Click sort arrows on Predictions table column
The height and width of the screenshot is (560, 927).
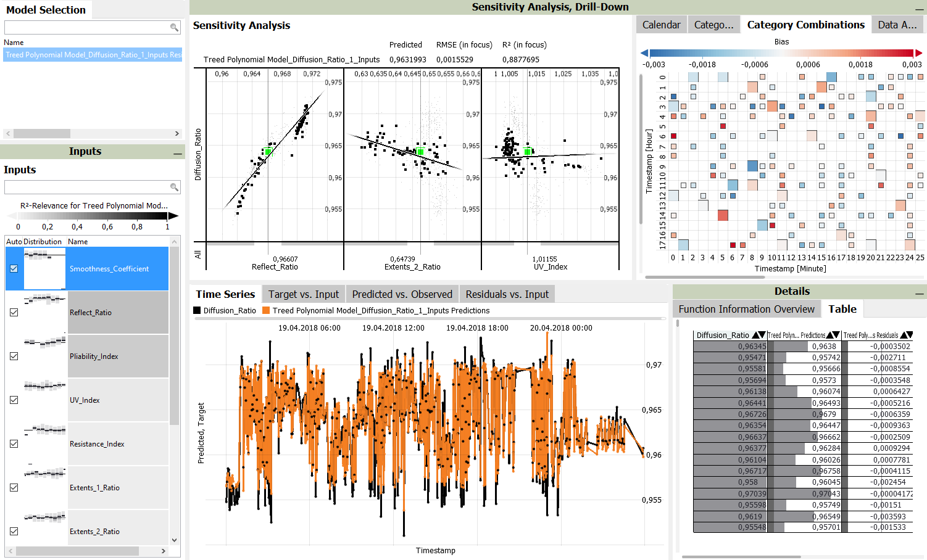[x=833, y=335]
